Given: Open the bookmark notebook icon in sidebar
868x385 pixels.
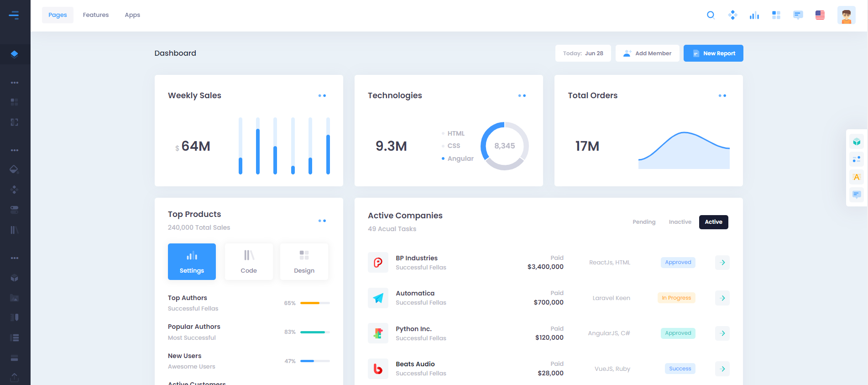Looking at the screenshot, I should [14, 317].
